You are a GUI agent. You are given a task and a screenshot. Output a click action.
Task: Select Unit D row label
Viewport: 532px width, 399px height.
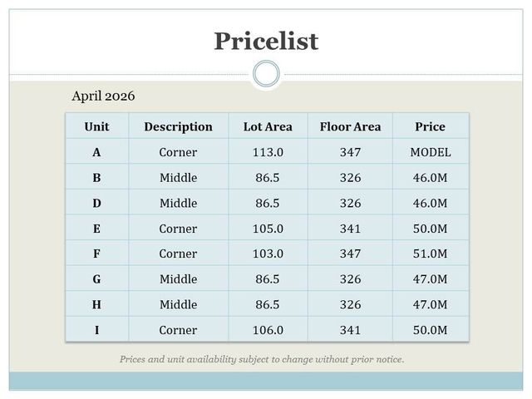click(96, 203)
